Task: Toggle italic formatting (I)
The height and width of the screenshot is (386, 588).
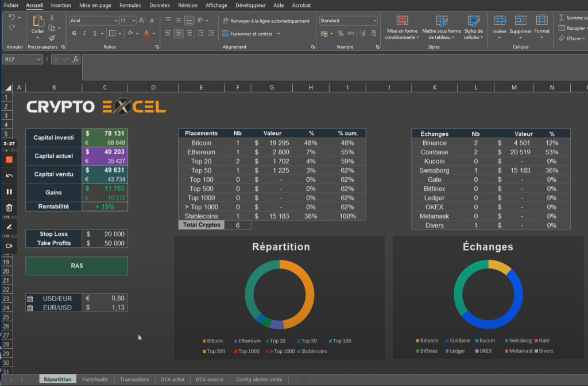Action: click(x=84, y=34)
